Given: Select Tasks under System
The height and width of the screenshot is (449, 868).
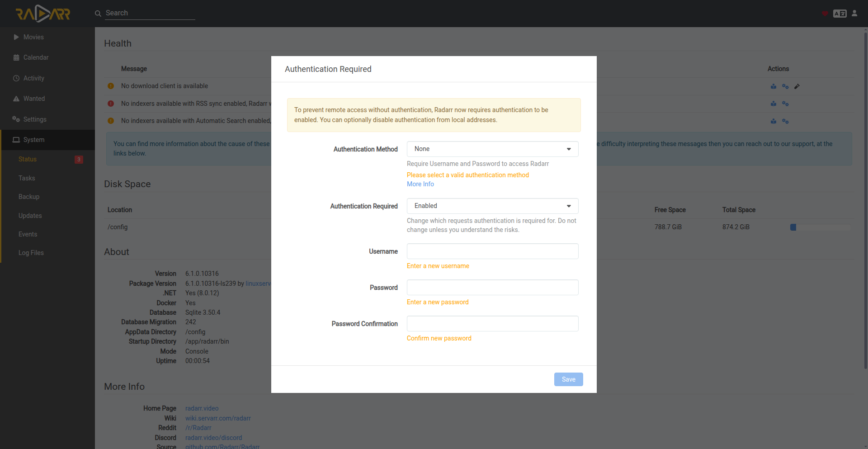Looking at the screenshot, I should click(27, 178).
